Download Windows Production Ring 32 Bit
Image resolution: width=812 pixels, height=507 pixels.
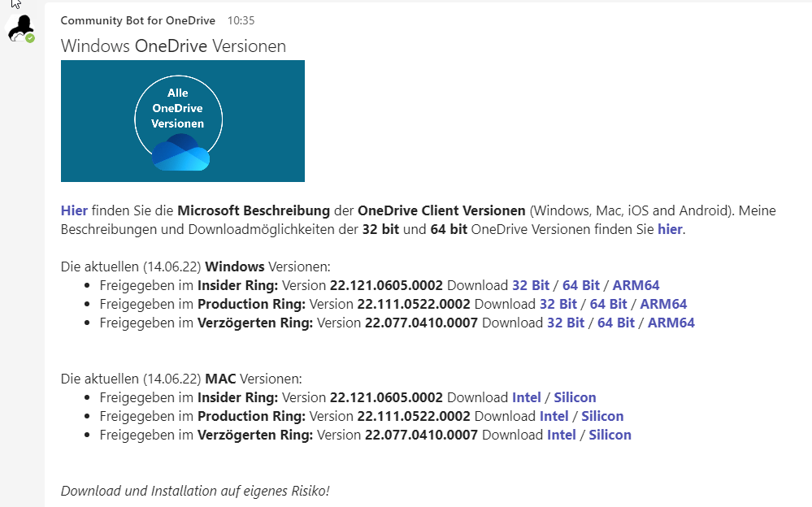[x=558, y=304]
